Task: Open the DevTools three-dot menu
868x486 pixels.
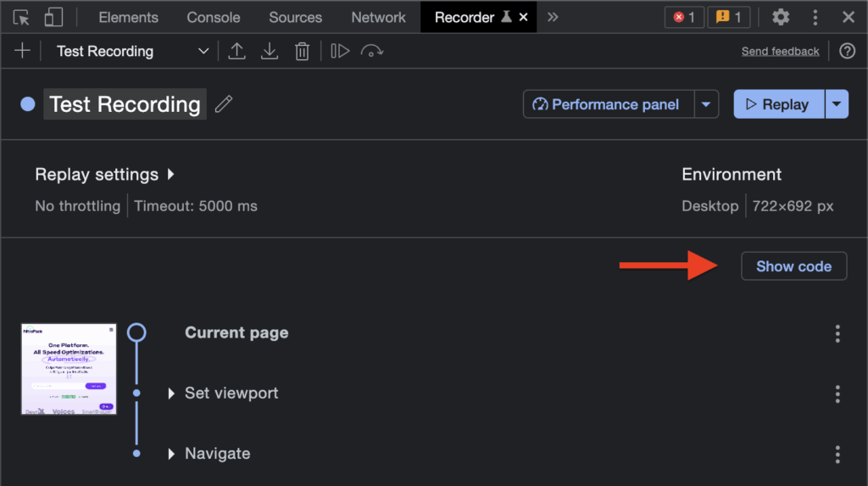Action: click(x=815, y=17)
